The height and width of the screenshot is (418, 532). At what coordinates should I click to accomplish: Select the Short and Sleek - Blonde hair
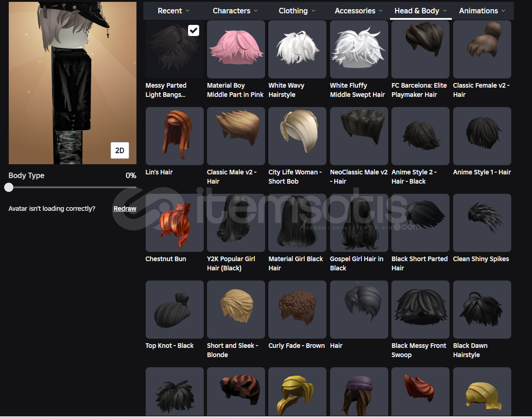[236, 309]
